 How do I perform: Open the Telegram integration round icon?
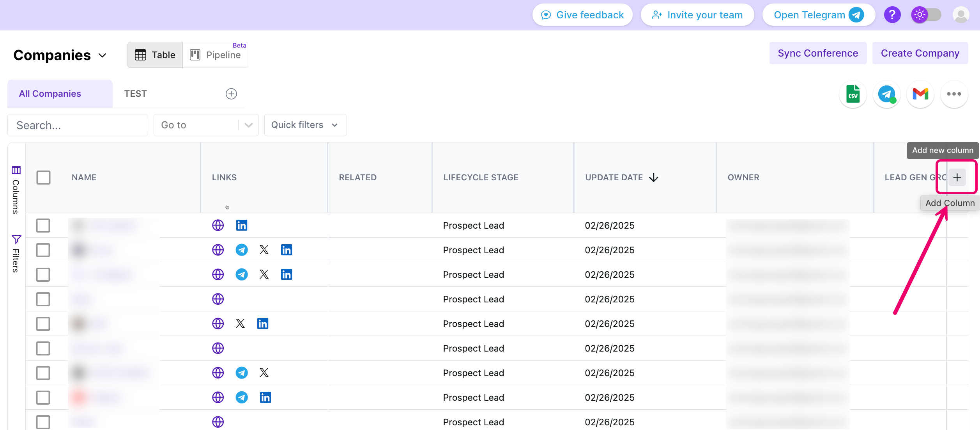(x=887, y=94)
